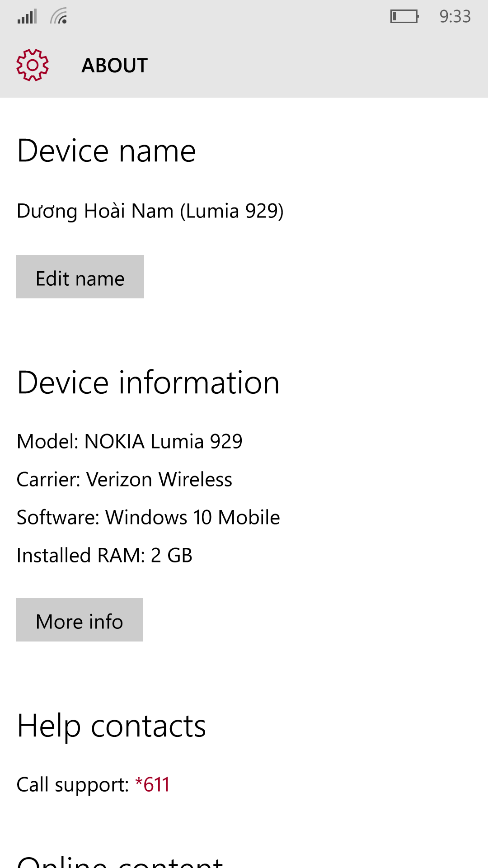This screenshot has width=488, height=868.
Task: Call support number *611 link
Action: pos(152,784)
